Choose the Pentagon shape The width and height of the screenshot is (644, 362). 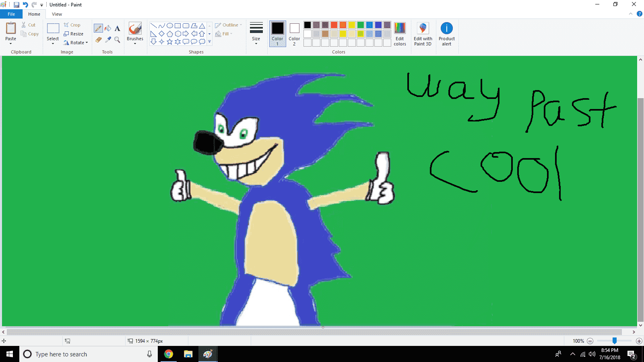tap(169, 34)
